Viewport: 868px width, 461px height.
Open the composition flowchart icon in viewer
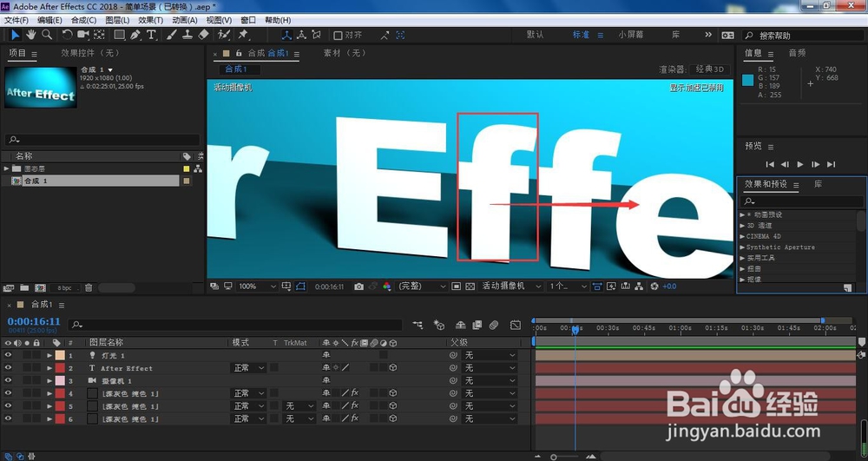point(640,286)
